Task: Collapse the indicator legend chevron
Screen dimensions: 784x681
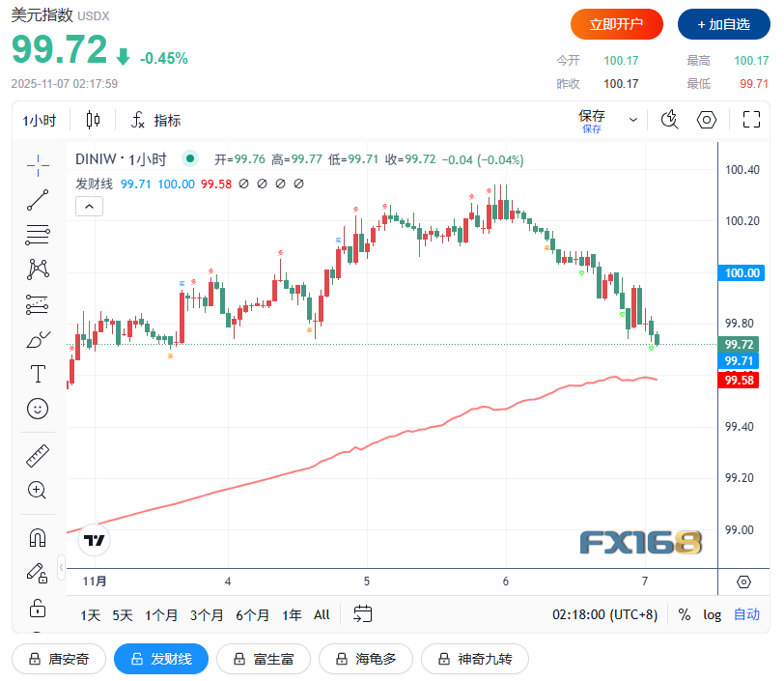Action: pyautogui.click(x=89, y=206)
